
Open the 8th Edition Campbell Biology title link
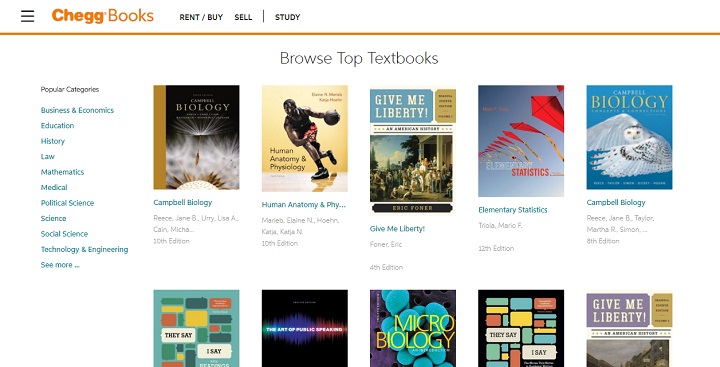[616, 203]
